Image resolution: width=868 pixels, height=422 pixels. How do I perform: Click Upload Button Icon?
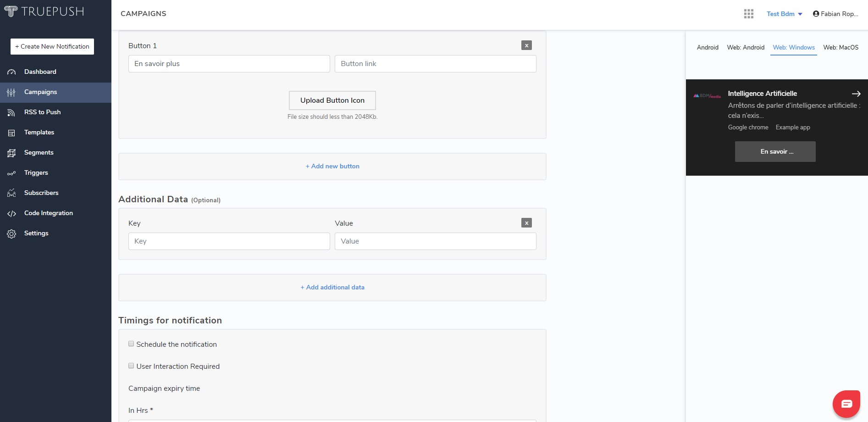(x=332, y=100)
